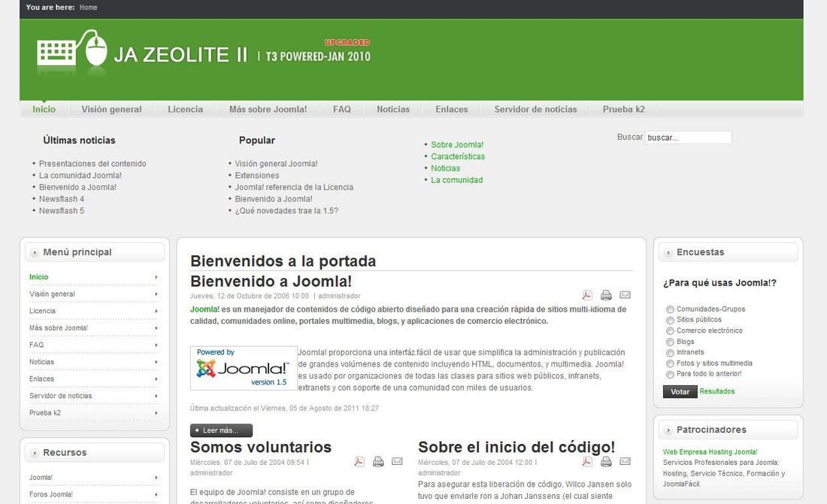Open Más sobre Joomla! in top navigation
827x504 pixels.
[268, 109]
